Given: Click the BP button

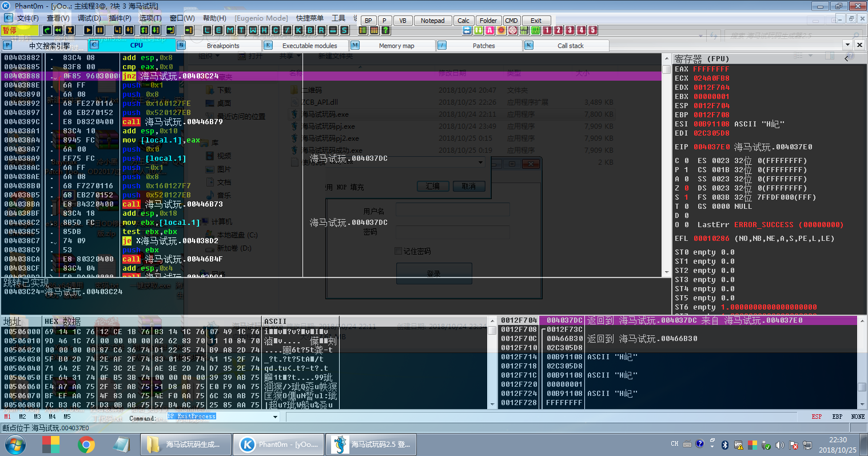Looking at the screenshot, I should (368, 21).
